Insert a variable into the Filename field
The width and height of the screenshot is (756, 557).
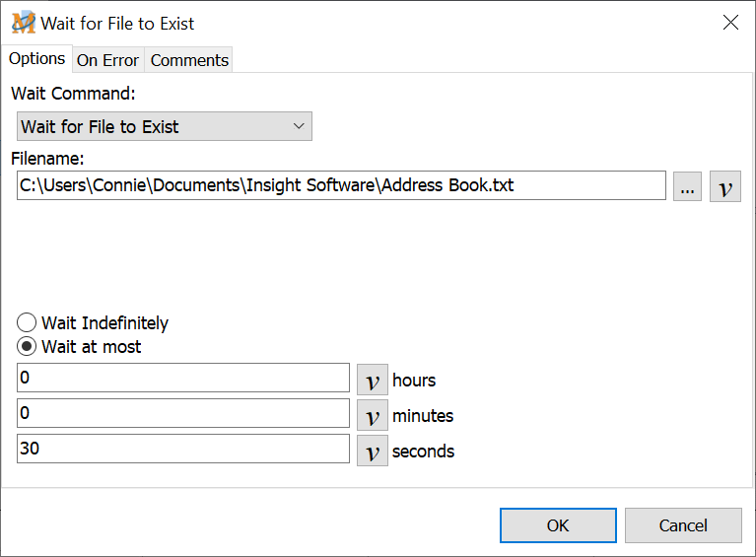[724, 186]
